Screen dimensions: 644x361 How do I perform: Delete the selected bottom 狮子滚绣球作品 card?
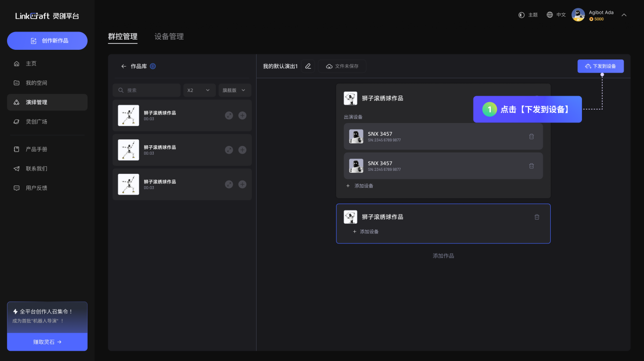(x=537, y=217)
